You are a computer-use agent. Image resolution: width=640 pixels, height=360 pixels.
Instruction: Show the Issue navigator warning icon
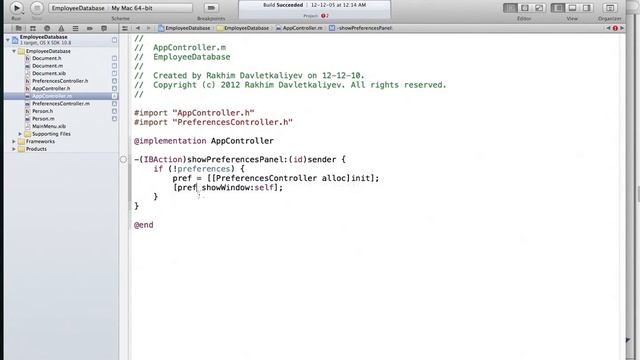(61, 28)
